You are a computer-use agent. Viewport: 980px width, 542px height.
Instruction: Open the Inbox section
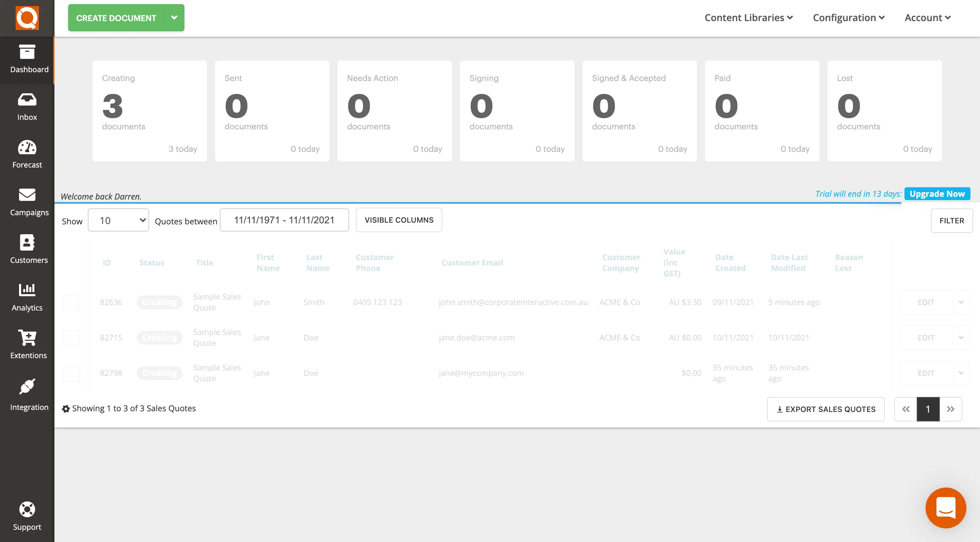point(27,107)
